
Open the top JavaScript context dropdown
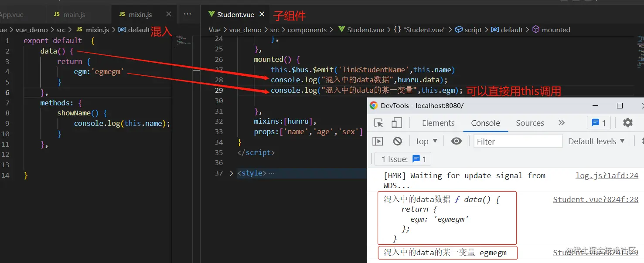[427, 141]
